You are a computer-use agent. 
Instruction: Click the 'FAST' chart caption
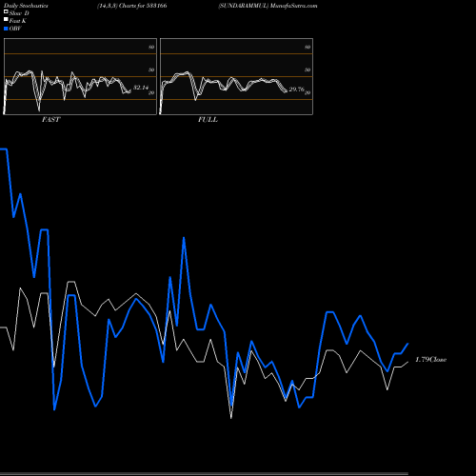click(50, 120)
